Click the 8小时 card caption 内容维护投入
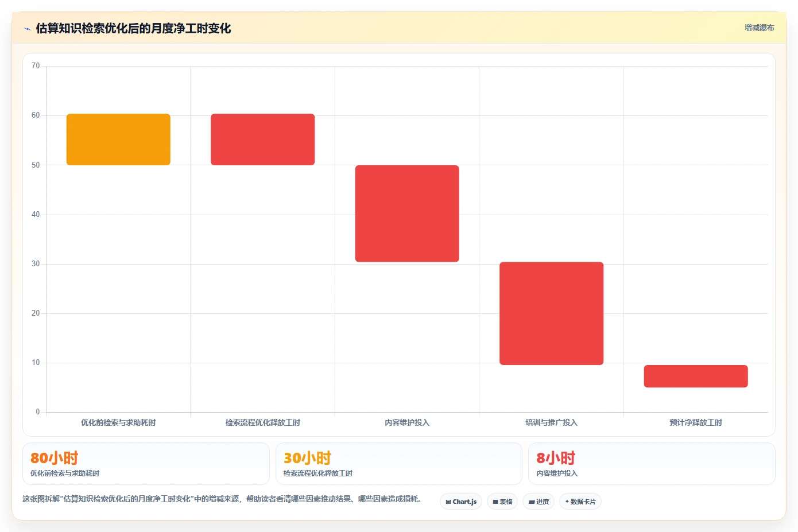The image size is (798, 532). 557,473
